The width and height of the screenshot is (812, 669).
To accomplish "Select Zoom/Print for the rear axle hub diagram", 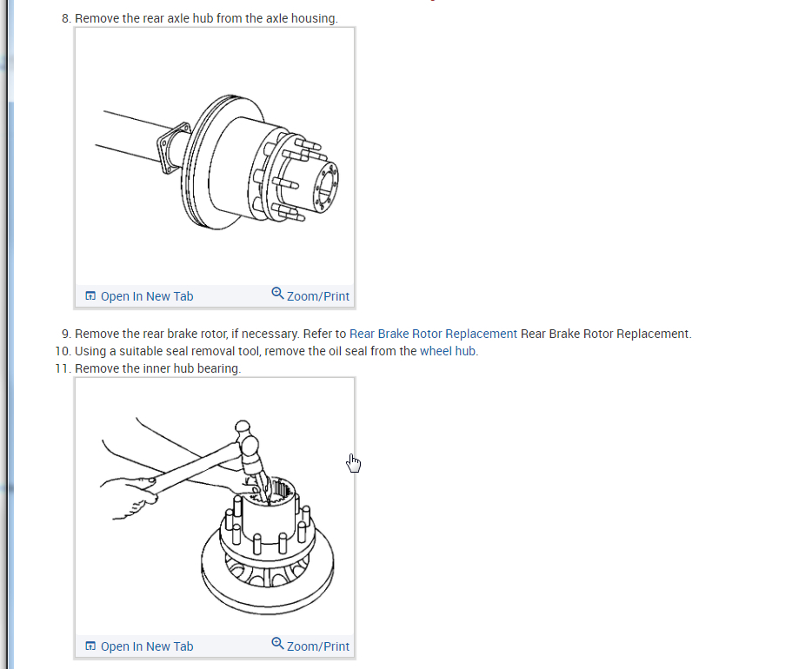I will (x=310, y=295).
